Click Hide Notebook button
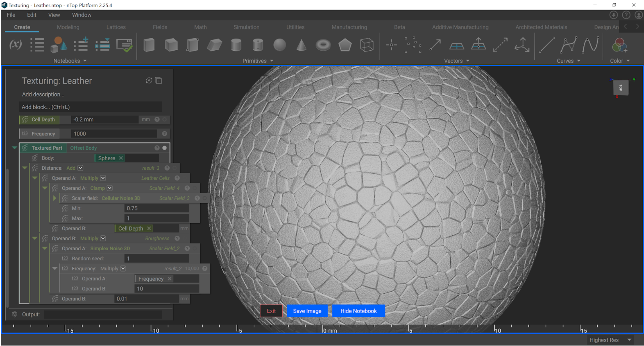The width and height of the screenshot is (644, 346). (x=358, y=311)
